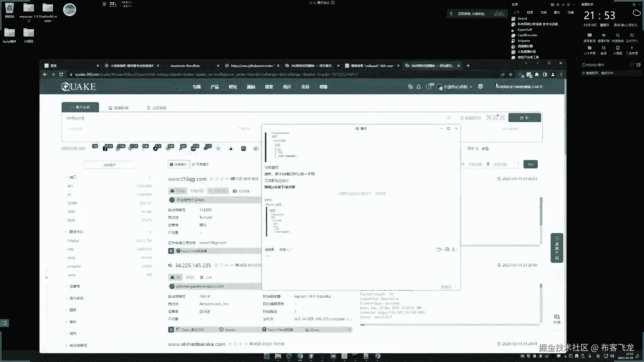Enable 多选 multi-select for icons

(x=485, y=148)
